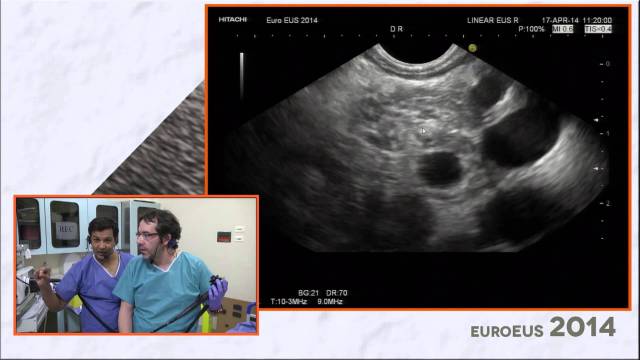Screen dimensions: 640x360
Task: Click the yellow probe orientation marker
Action: tap(472, 48)
